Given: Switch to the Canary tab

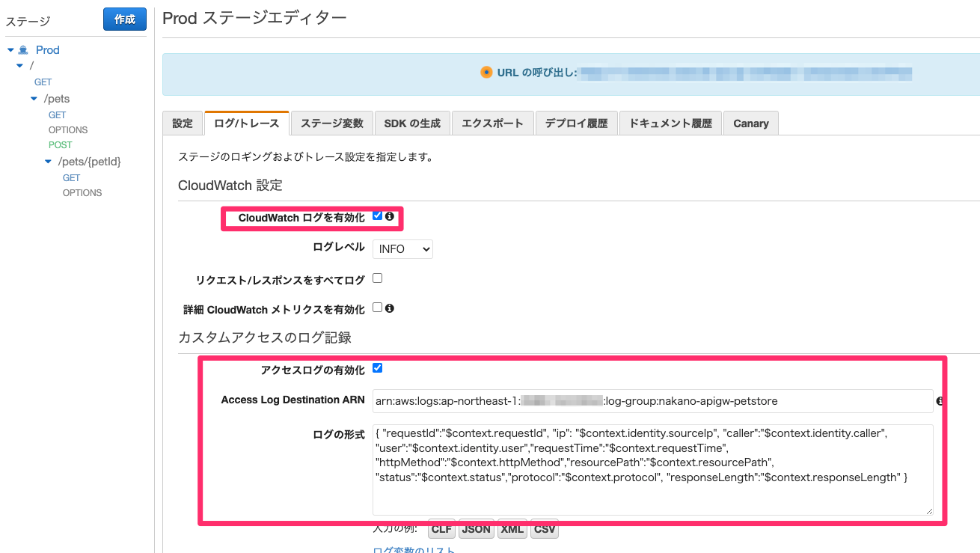Looking at the screenshot, I should pos(751,123).
